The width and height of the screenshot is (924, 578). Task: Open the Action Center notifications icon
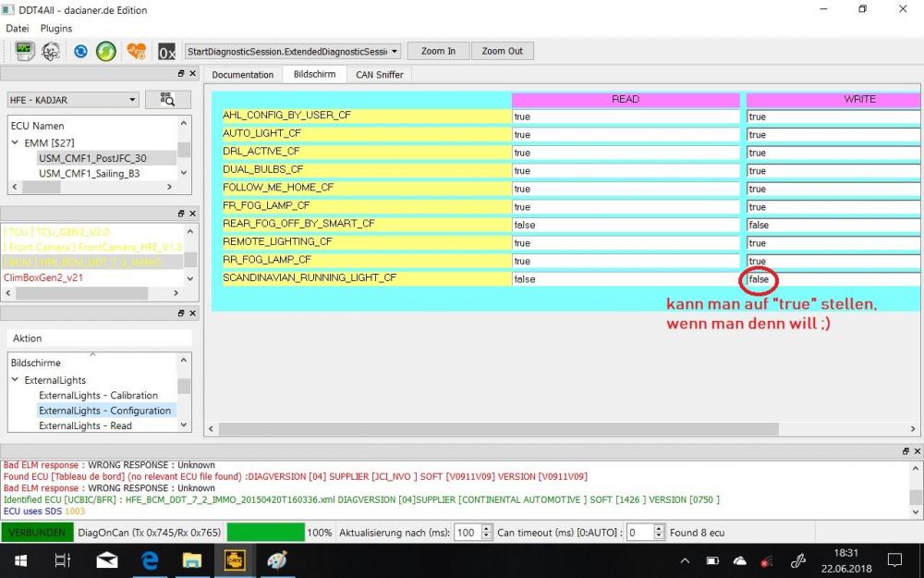894,560
